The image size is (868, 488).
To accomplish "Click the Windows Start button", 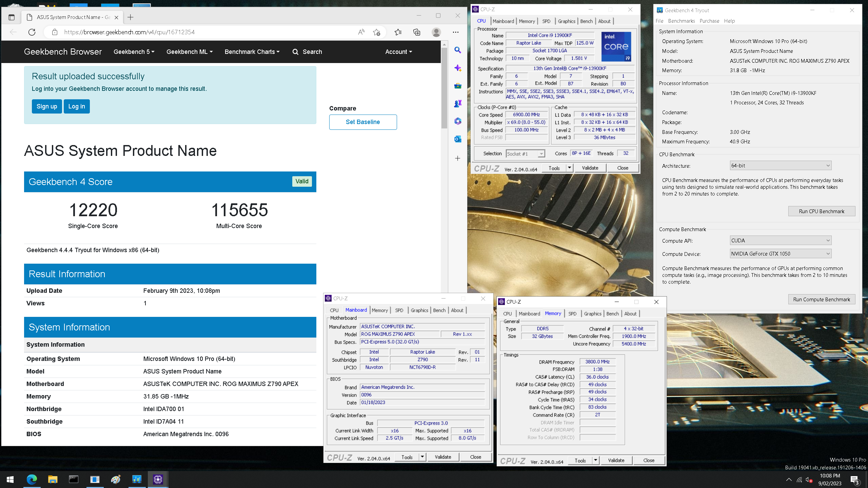I will coord(10,480).
